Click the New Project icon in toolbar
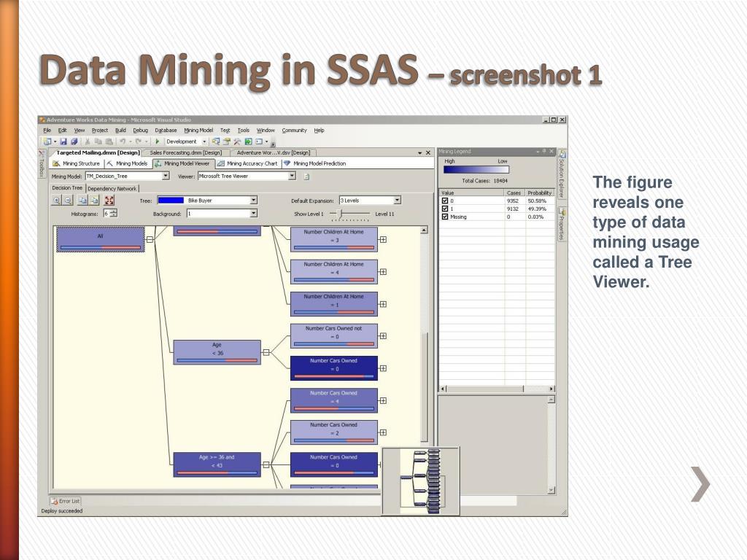The image size is (747, 560). click(47, 141)
